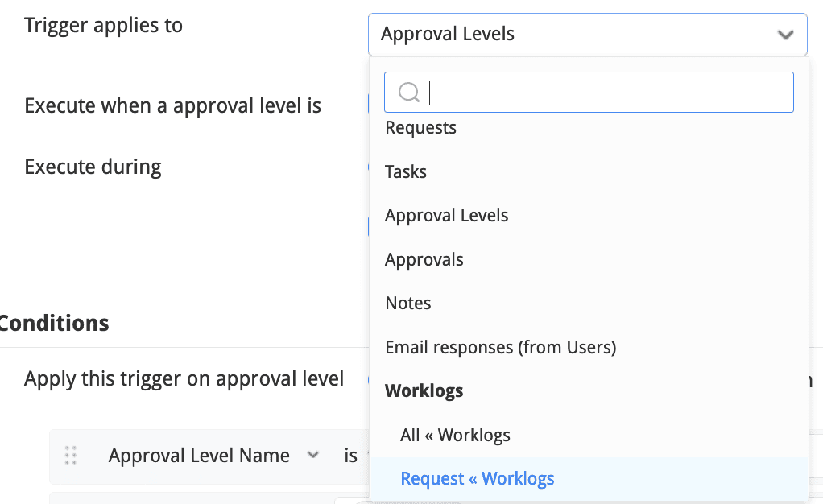
Task: Select Email responses (from Users) option
Action: [x=500, y=348]
